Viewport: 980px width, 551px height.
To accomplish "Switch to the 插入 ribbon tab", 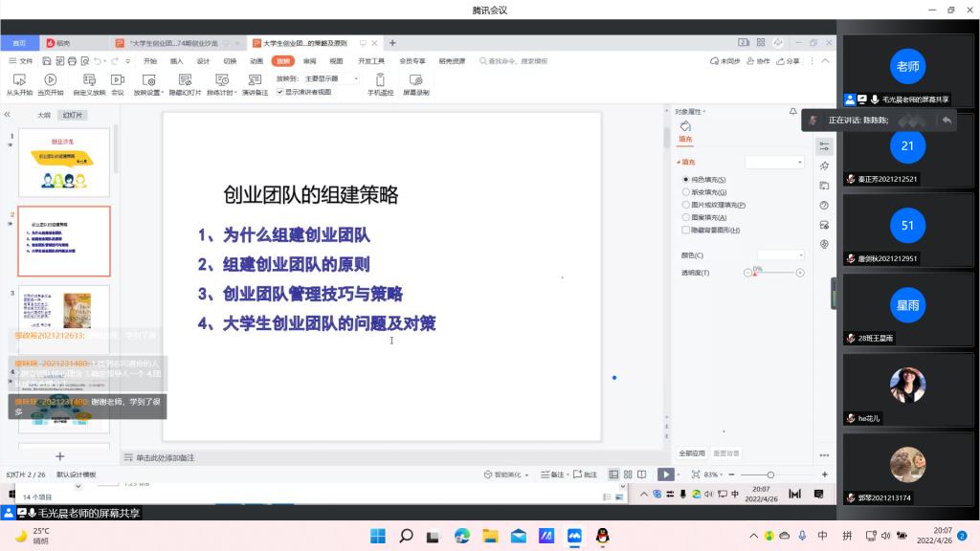I will click(177, 60).
